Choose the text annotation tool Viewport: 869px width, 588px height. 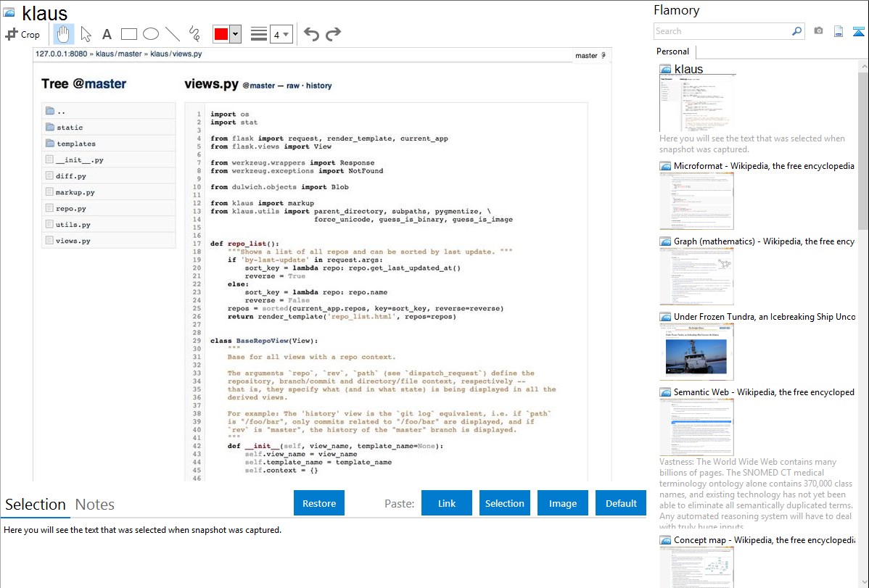pos(107,34)
